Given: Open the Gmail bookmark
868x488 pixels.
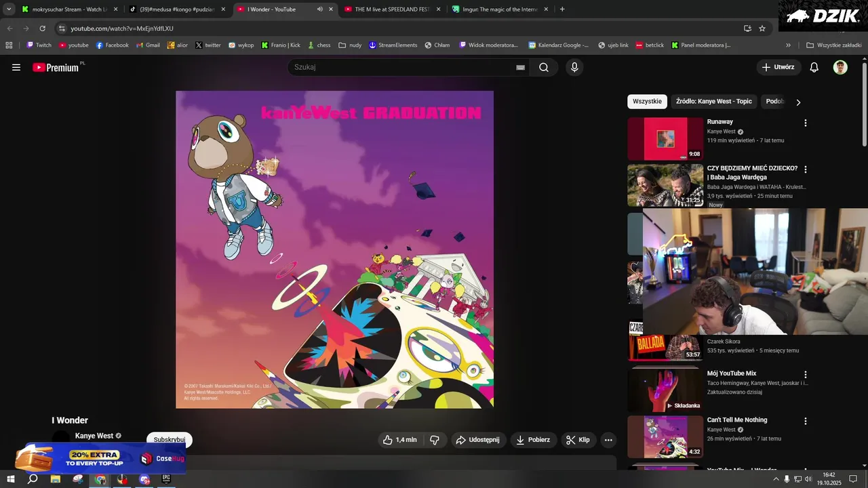Looking at the screenshot, I should (148, 45).
